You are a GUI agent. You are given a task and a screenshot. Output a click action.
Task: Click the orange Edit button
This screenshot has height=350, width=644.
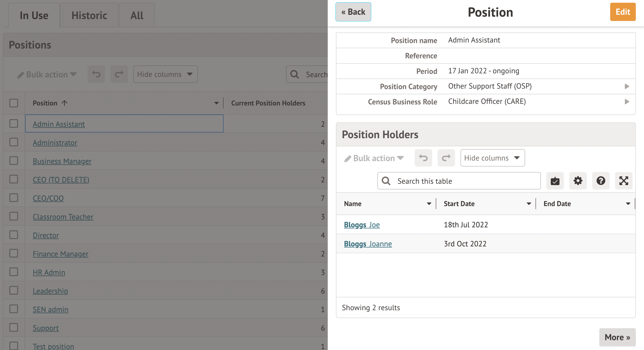[623, 12]
